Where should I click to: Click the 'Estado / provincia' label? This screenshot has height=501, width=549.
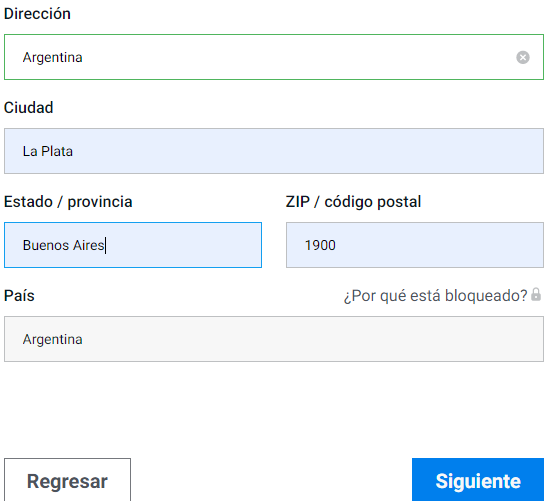pyautogui.click(x=68, y=202)
